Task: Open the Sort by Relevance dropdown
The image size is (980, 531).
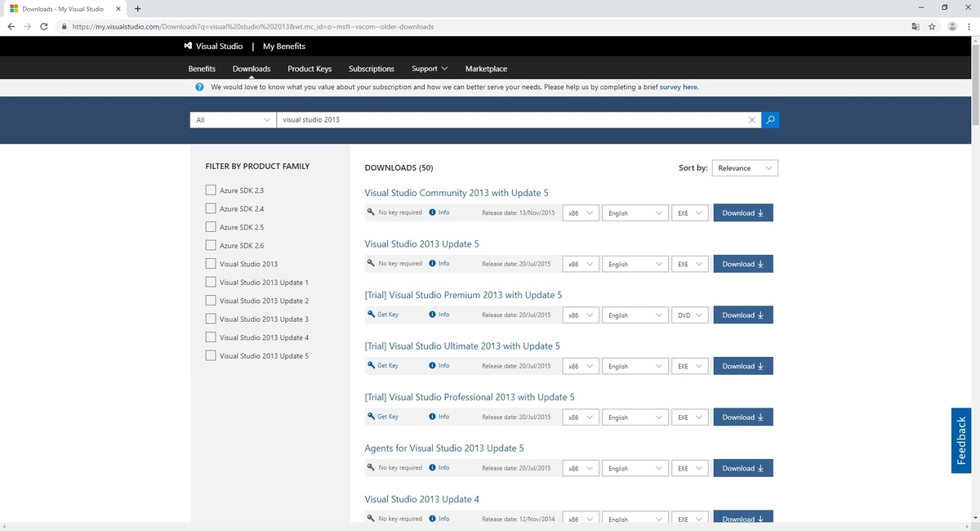Action: coord(745,167)
